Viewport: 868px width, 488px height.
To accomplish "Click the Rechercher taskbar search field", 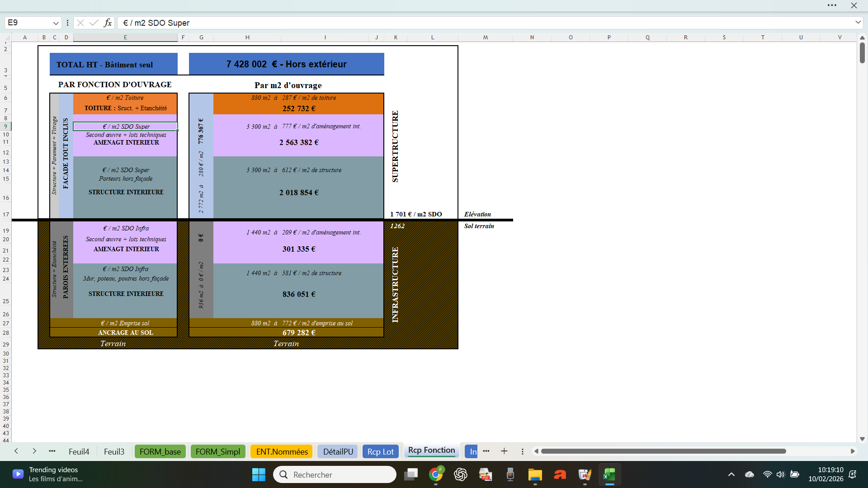I will (x=335, y=474).
